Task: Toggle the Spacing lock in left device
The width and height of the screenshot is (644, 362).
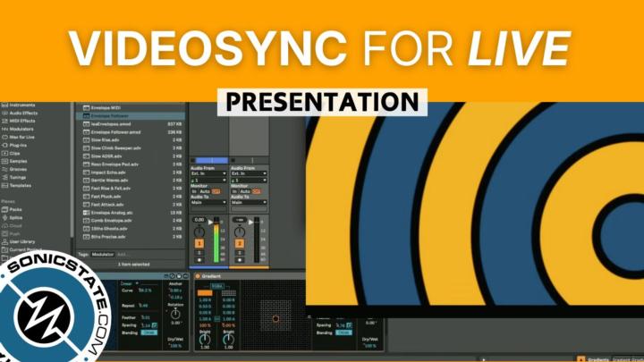Action: click(x=154, y=325)
